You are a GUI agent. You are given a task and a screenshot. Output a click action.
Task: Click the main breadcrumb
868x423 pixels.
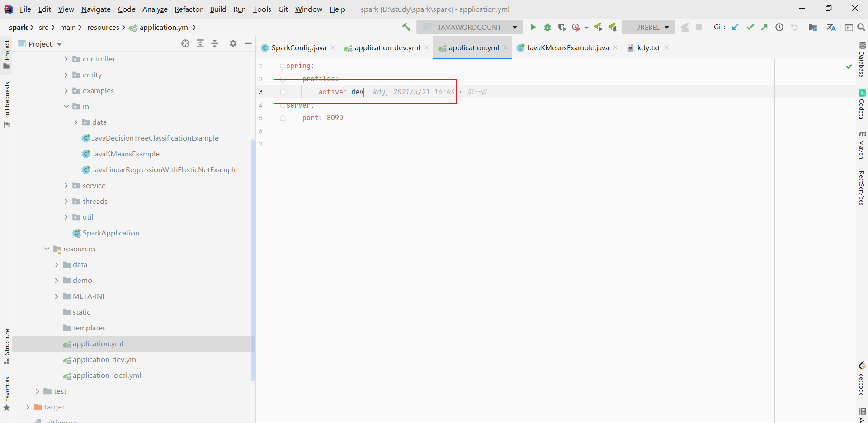(68, 28)
